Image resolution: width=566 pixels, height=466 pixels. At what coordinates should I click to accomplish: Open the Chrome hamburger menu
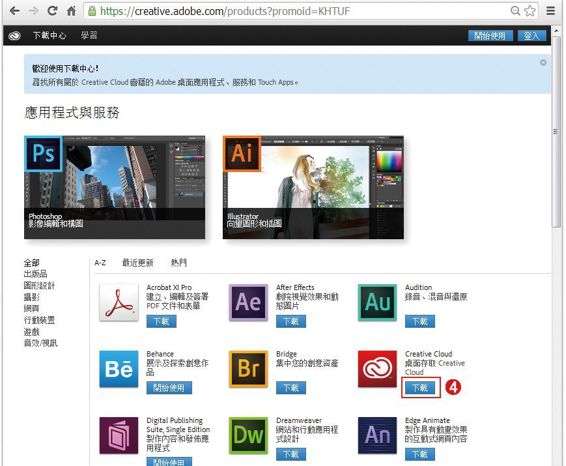(x=550, y=11)
